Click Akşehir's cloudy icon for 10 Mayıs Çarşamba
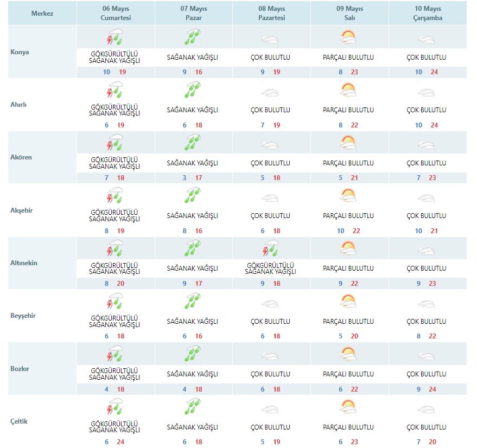The image size is (477, 448). 427,198
